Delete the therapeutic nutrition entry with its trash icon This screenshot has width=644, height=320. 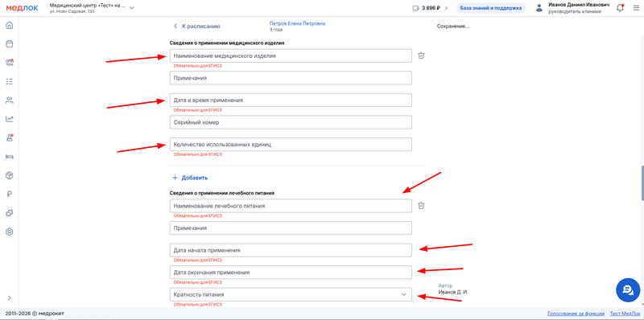[x=421, y=206]
